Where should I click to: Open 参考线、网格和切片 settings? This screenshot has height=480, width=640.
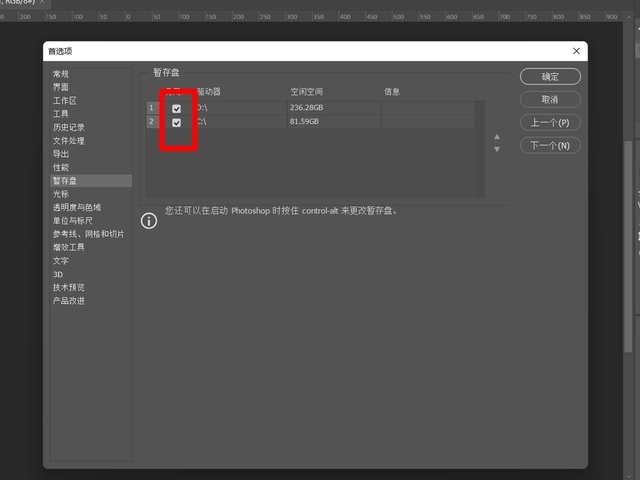[x=88, y=234]
